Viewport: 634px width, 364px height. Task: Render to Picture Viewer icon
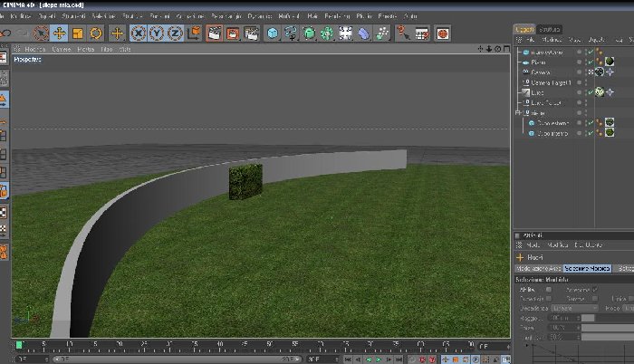click(233, 34)
